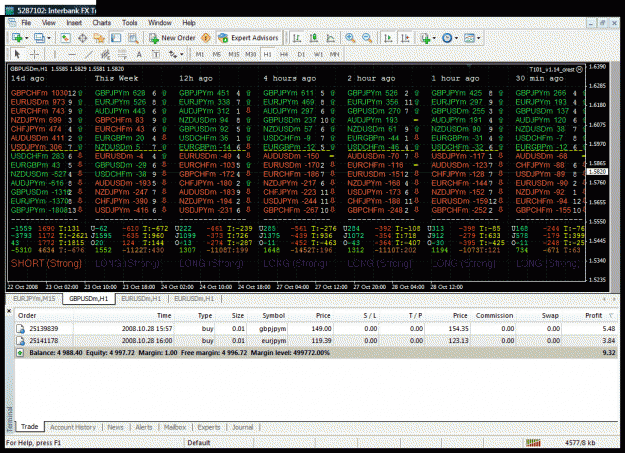Click the New Order button
The image size is (625, 453).
coord(172,38)
